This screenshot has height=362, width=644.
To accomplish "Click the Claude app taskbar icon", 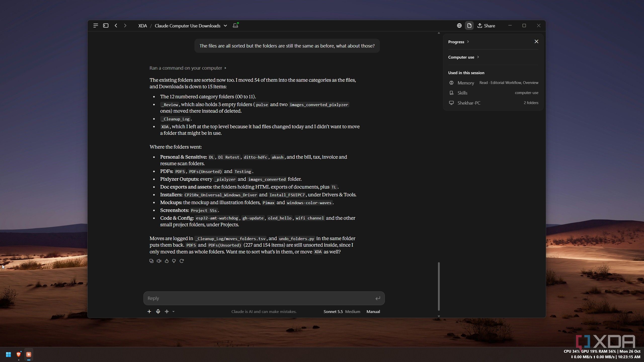I will 29,354.
